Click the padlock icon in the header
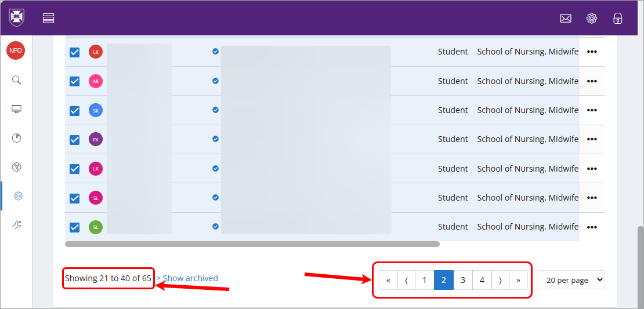This screenshot has width=644, height=309. [618, 18]
